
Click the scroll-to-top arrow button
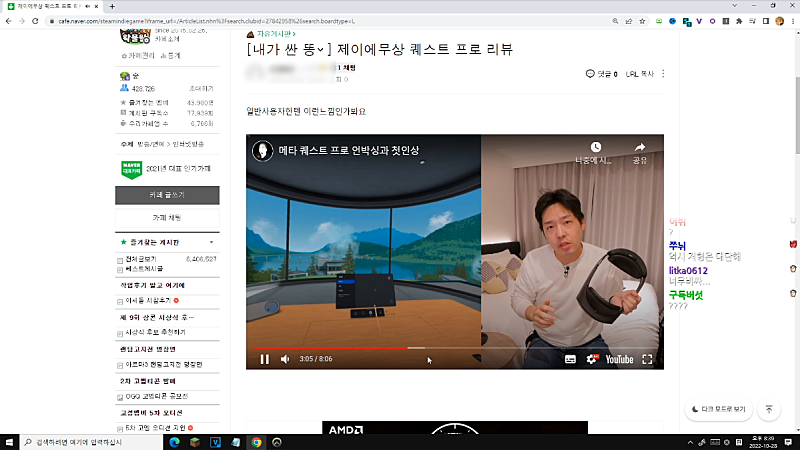point(769,409)
